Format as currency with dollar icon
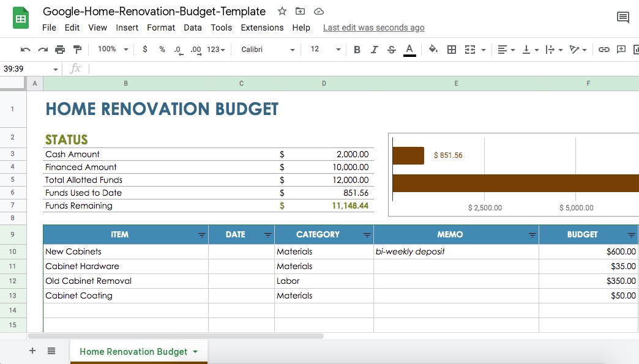Image resolution: width=639 pixels, height=364 pixels. coord(144,50)
